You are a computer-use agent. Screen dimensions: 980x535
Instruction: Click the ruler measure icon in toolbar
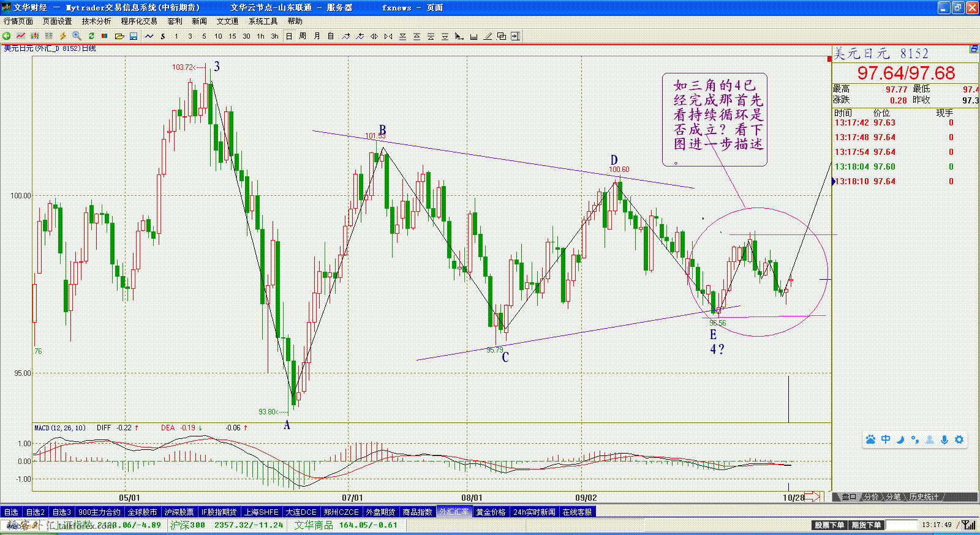pyautogui.click(x=473, y=36)
